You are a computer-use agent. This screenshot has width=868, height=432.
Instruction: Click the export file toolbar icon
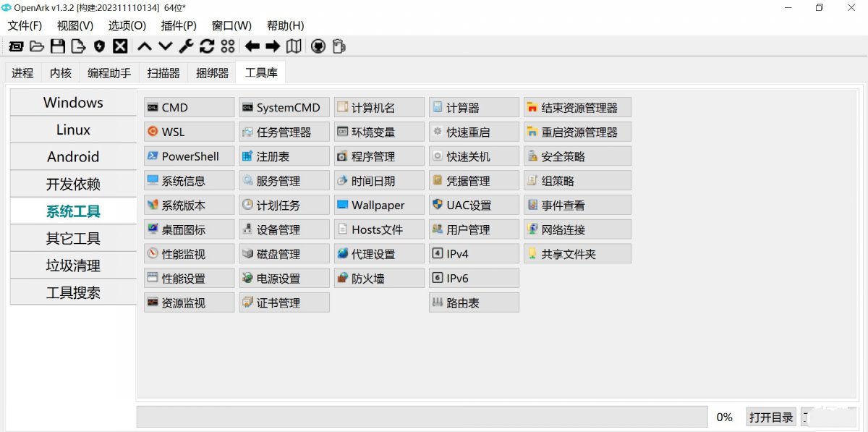click(x=78, y=46)
